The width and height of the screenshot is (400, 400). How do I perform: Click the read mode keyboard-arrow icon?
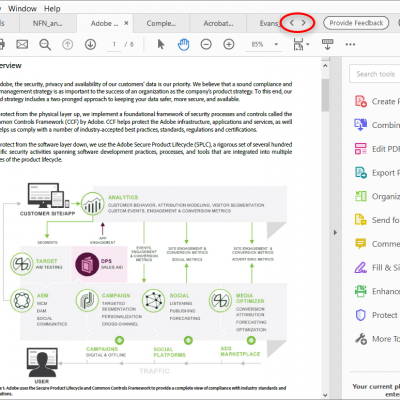[327, 44]
